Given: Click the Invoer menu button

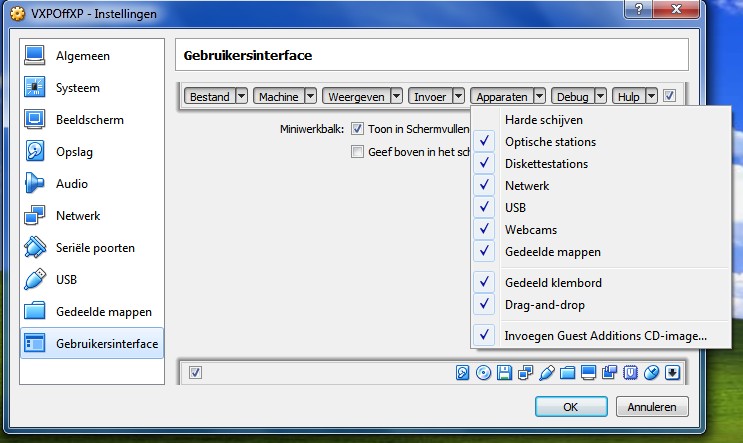Looking at the screenshot, I should click(x=430, y=96).
